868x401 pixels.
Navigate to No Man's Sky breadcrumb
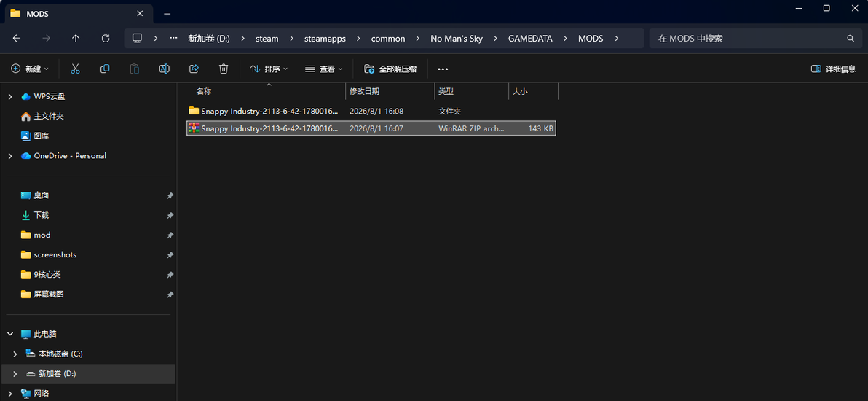(x=457, y=38)
